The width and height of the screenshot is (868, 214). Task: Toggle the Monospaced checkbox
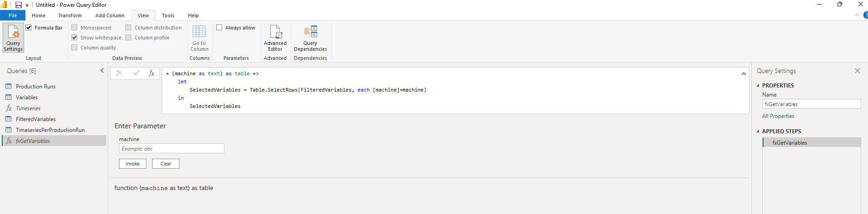(74, 28)
